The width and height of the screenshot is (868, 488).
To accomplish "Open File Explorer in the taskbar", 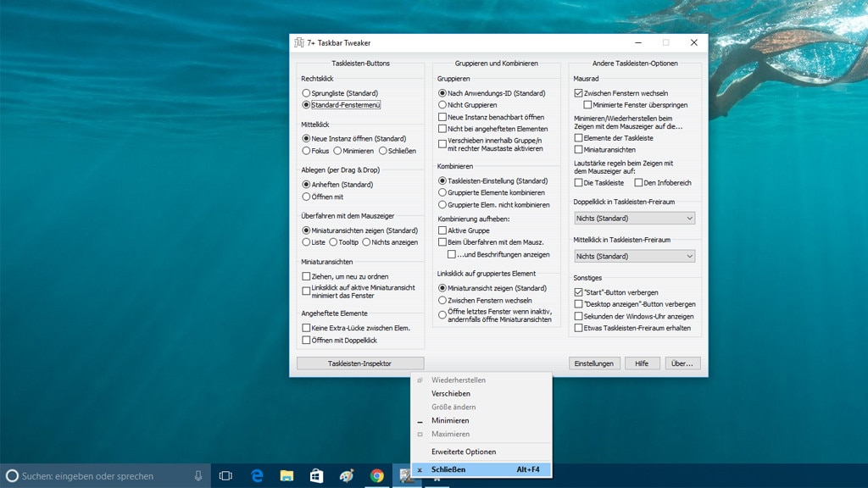I will click(x=287, y=476).
